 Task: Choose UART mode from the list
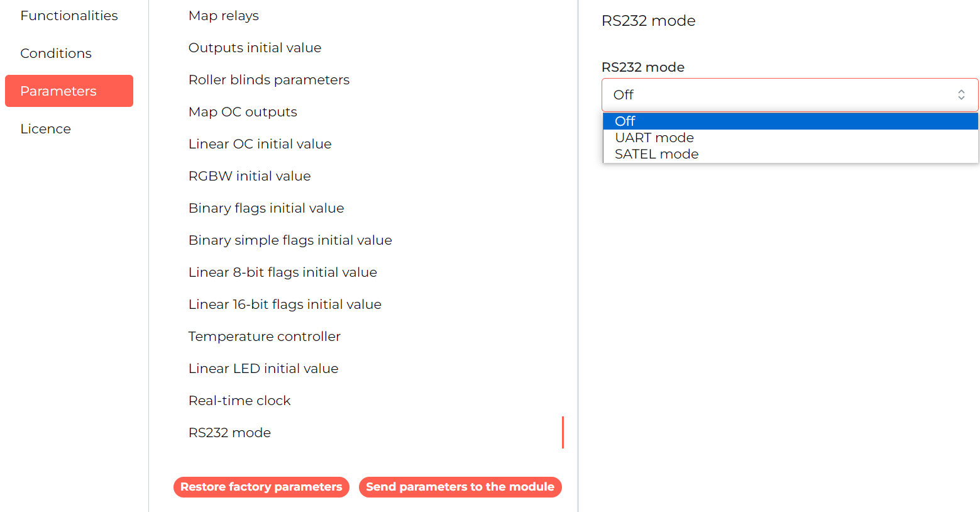tap(790, 137)
